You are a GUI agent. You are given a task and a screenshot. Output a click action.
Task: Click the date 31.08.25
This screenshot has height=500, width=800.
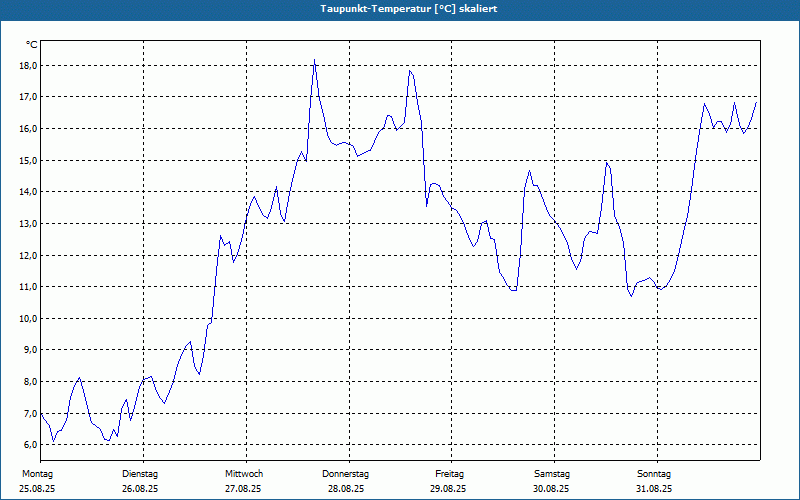(x=654, y=489)
